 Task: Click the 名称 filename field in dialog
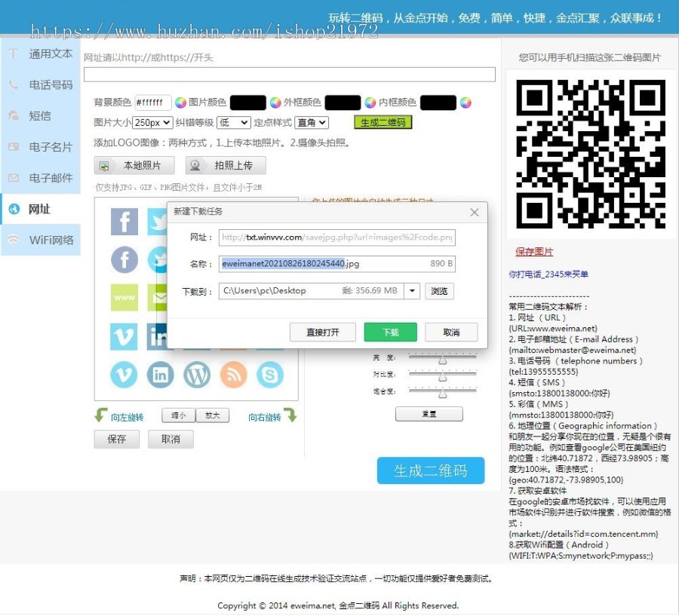pos(337,264)
